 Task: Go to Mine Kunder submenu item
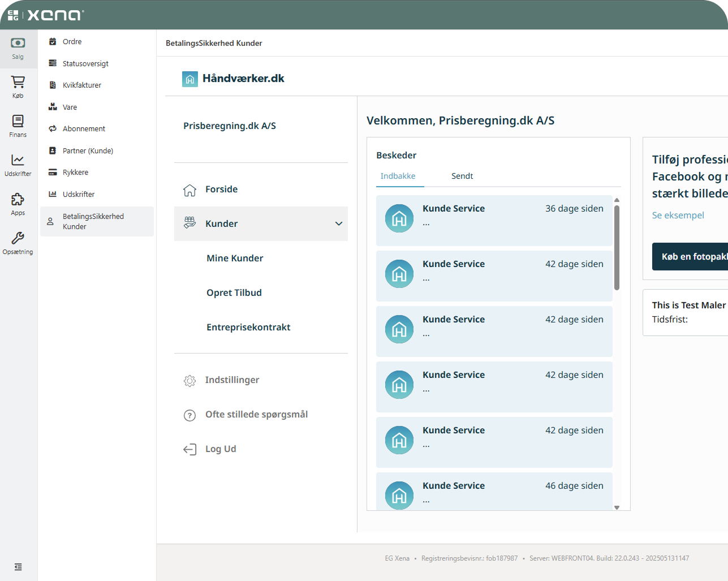235,259
